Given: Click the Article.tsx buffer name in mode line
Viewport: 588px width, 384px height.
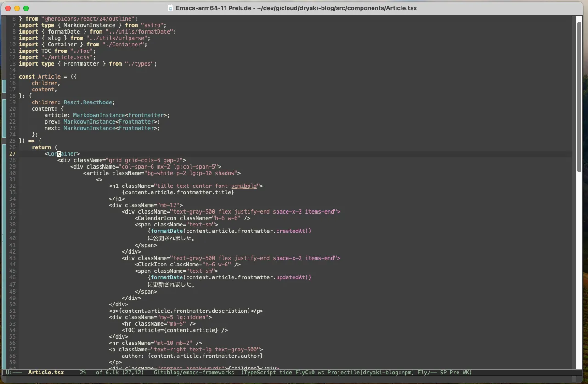Looking at the screenshot, I should click(x=46, y=373).
